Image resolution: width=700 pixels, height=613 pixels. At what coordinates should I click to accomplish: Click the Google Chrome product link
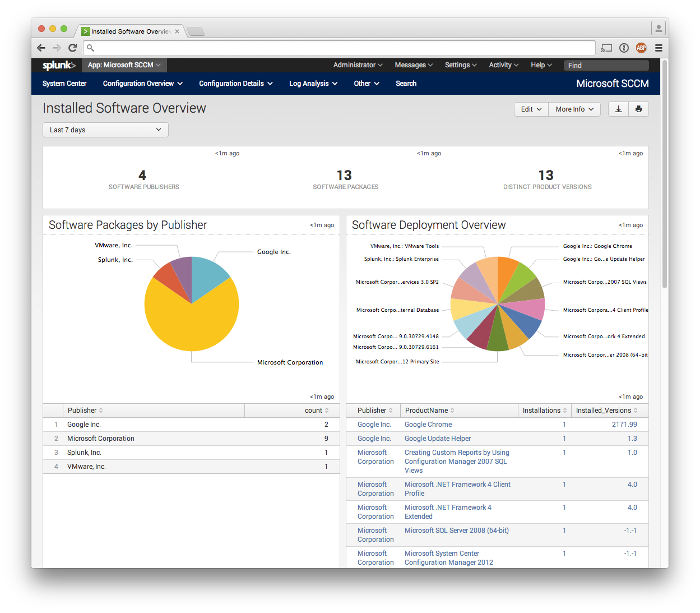428,425
